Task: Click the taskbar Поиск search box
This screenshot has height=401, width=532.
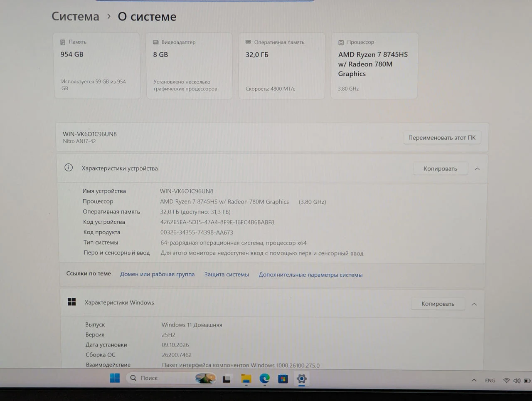Action: click(x=171, y=378)
